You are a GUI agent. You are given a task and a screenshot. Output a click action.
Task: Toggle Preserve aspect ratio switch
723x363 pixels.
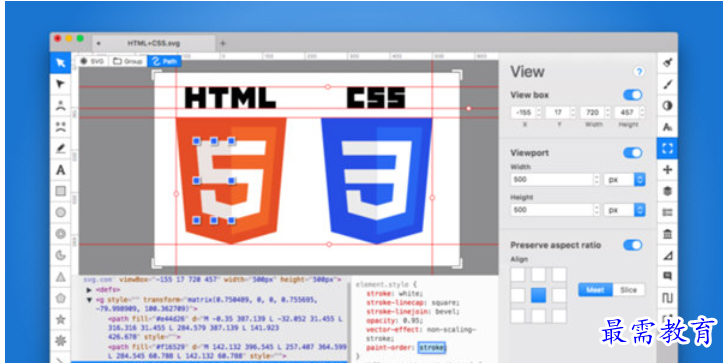(x=633, y=245)
